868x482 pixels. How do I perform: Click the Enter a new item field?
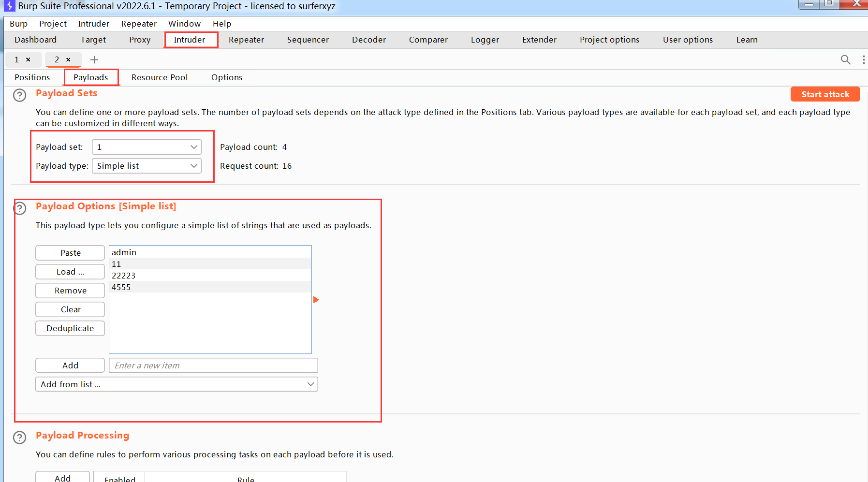coord(213,365)
